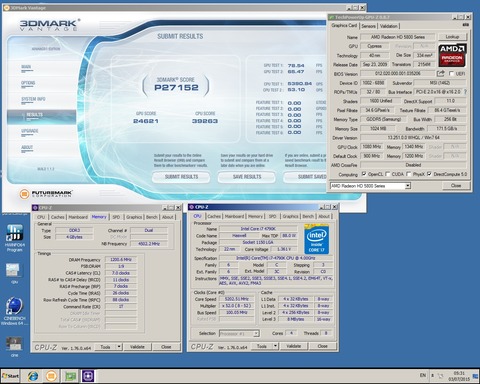Click Submit Results in 3DMark Vantage
Screen dimensions: 480x384
[x=181, y=177]
